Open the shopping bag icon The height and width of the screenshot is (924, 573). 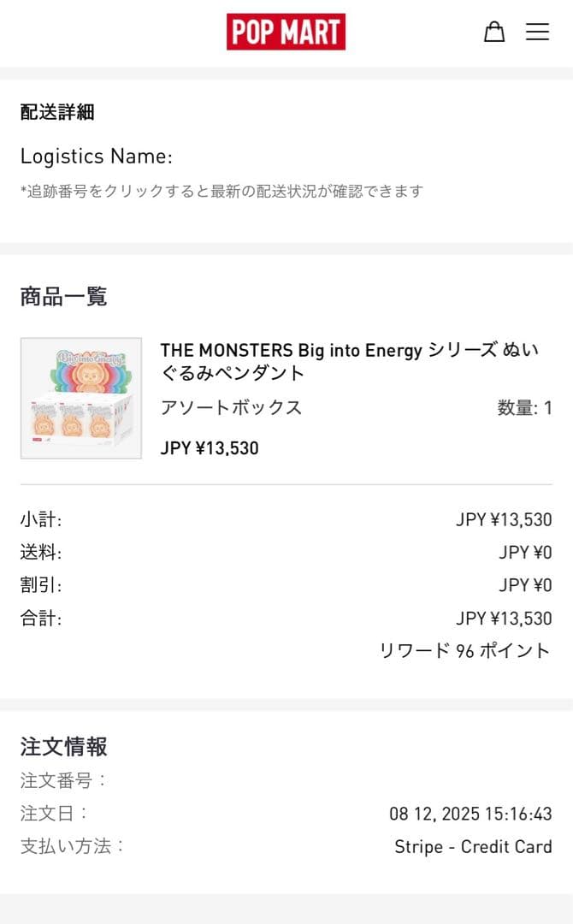494,33
